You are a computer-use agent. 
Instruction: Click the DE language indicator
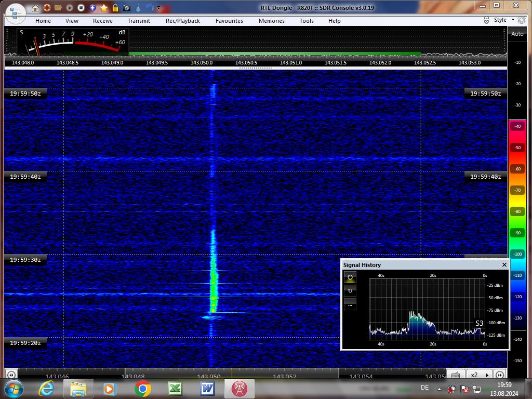coord(424,388)
